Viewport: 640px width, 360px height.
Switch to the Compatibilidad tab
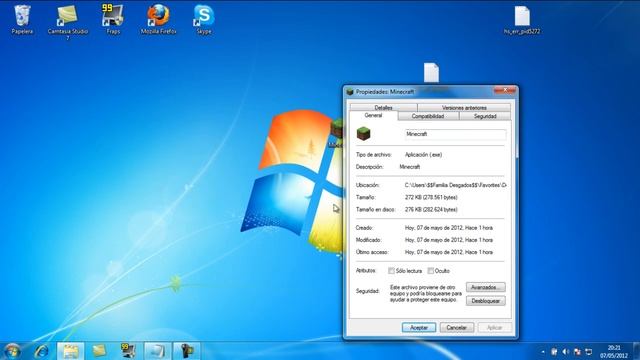pyautogui.click(x=428, y=116)
